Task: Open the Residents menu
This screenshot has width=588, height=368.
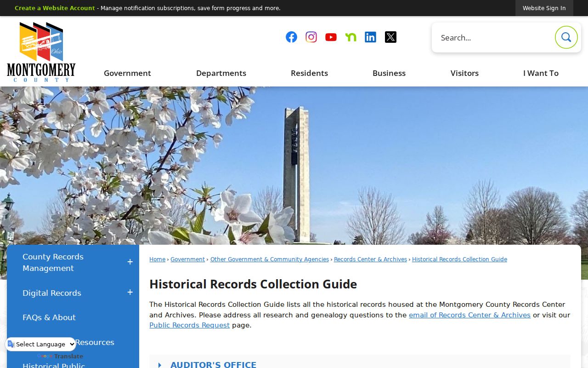Action: pos(309,73)
